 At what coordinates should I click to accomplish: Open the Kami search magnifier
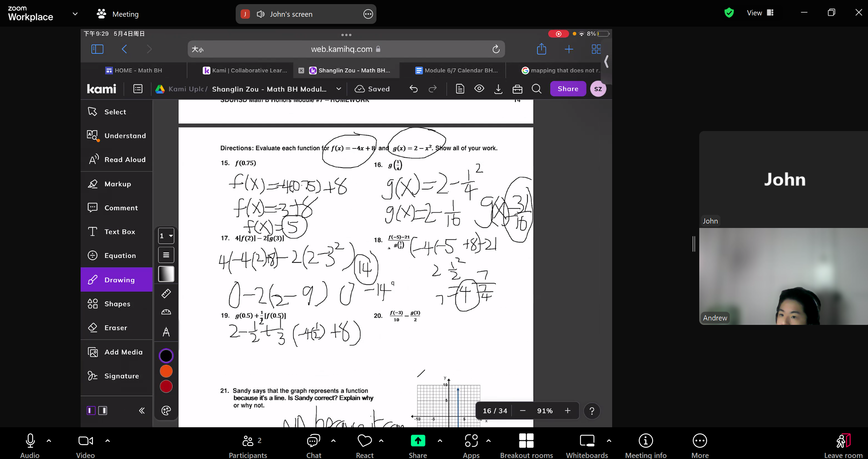pos(536,89)
